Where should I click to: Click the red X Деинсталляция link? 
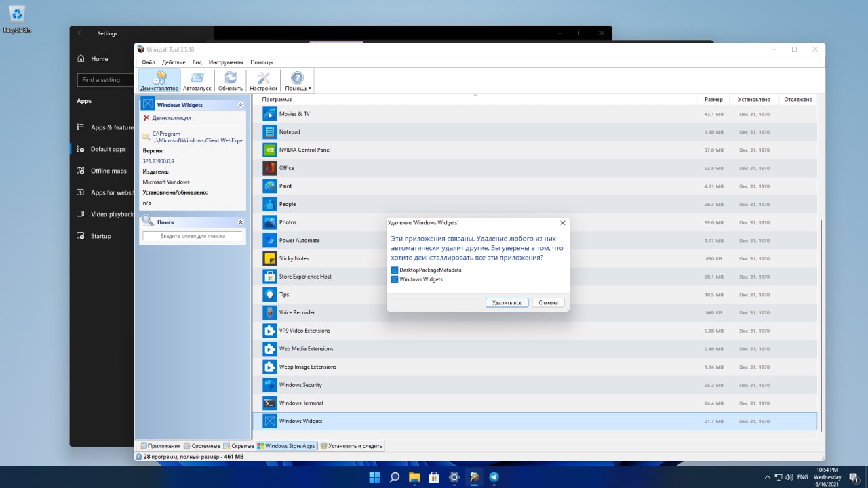coord(167,118)
